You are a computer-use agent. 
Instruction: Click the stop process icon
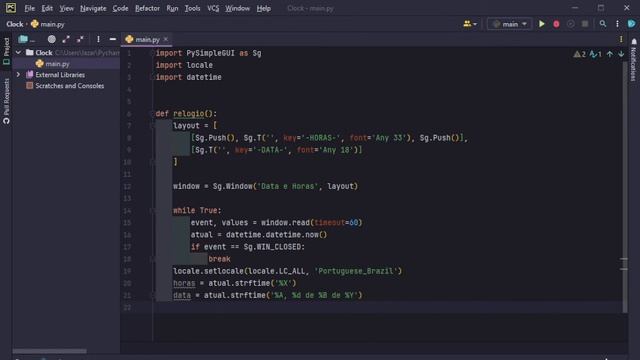point(585,24)
